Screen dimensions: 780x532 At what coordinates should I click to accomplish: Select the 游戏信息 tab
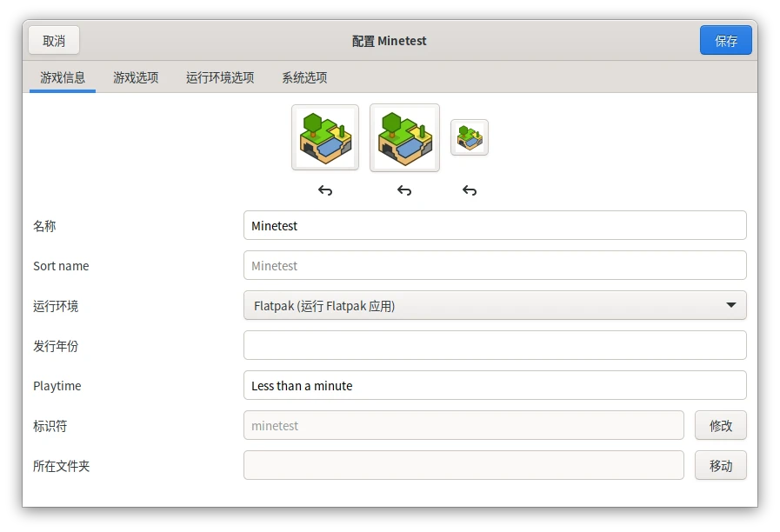tap(63, 77)
